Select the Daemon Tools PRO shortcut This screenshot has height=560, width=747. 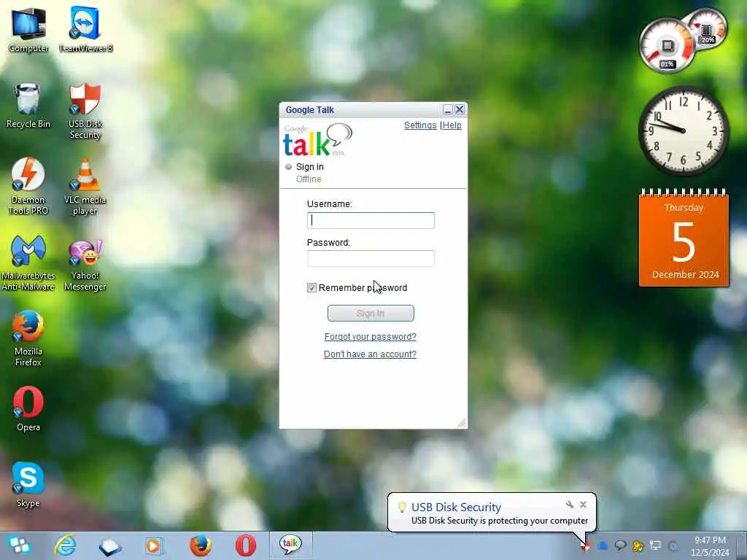(28, 187)
